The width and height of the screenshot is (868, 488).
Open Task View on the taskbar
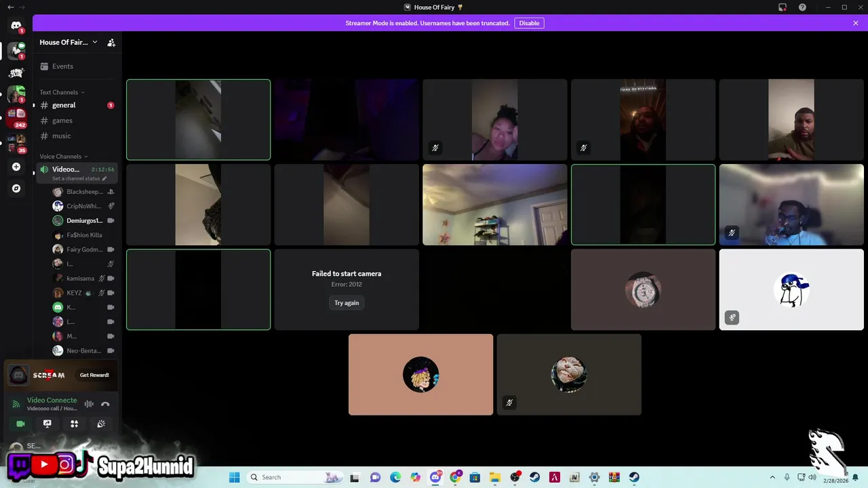tap(355, 477)
